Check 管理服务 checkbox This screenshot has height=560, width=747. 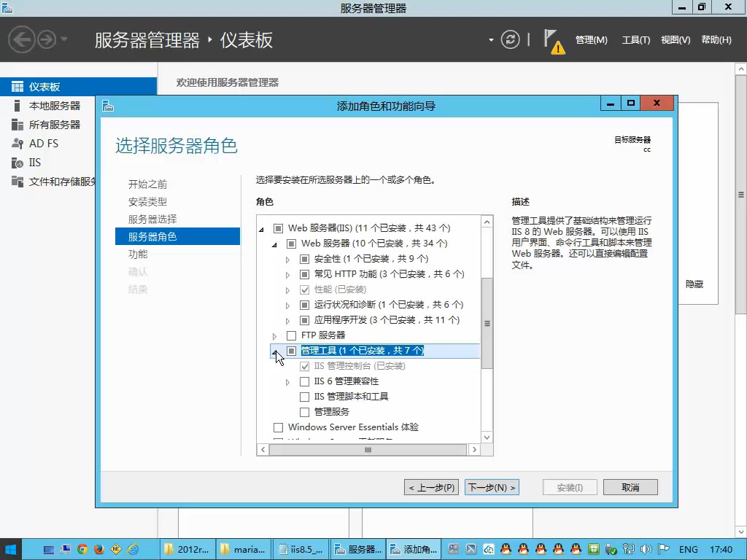click(x=304, y=412)
